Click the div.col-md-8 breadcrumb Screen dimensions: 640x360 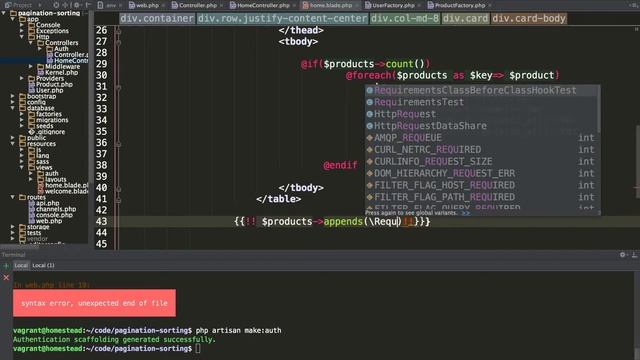pos(404,18)
